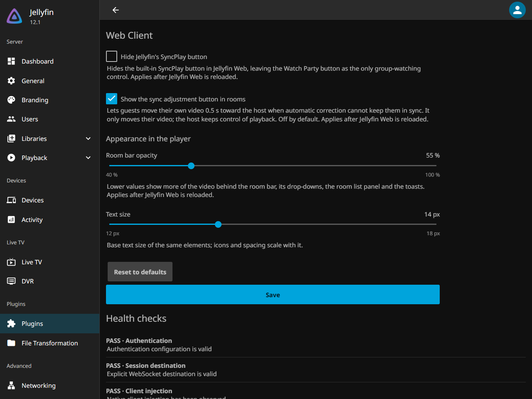The width and height of the screenshot is (532, 399).
Task: Open the General settings menu item
Action: tap(50, 81)
